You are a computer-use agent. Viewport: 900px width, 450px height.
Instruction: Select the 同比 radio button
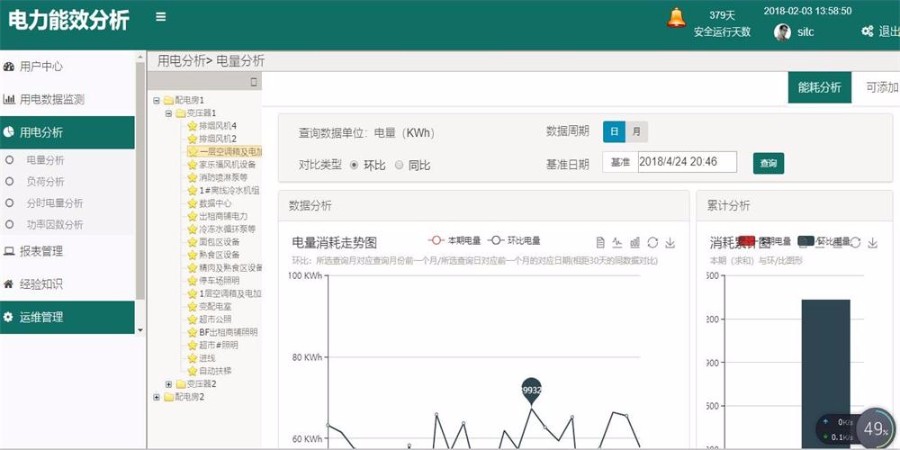(400, 165)
